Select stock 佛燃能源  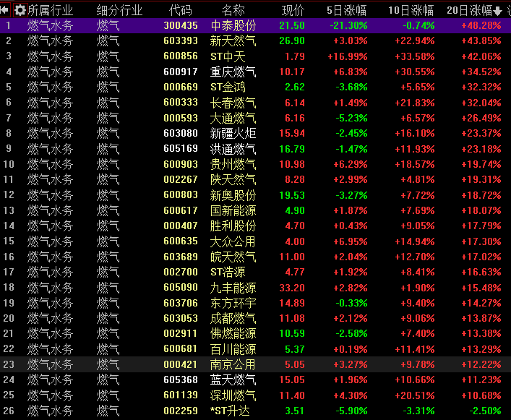(233, 334)
